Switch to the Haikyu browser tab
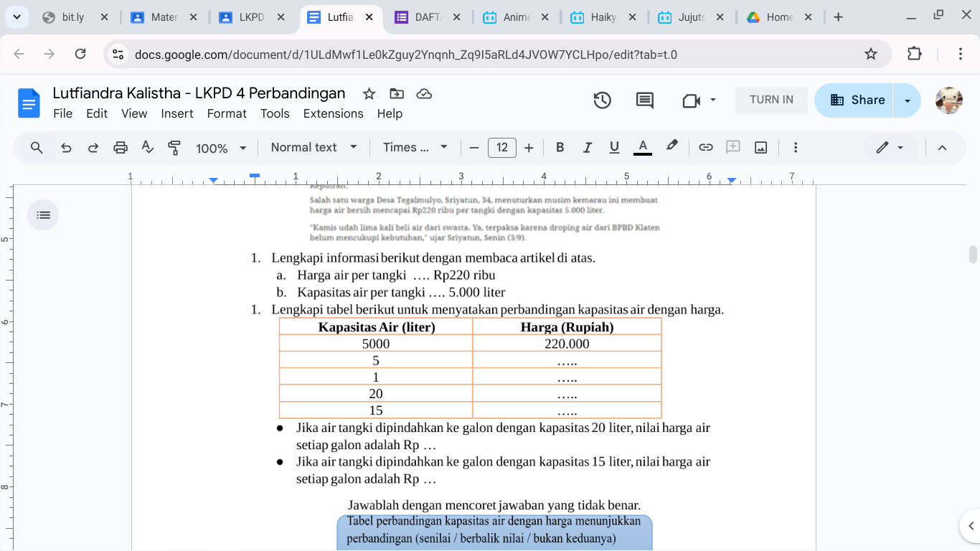 point(604,17)
